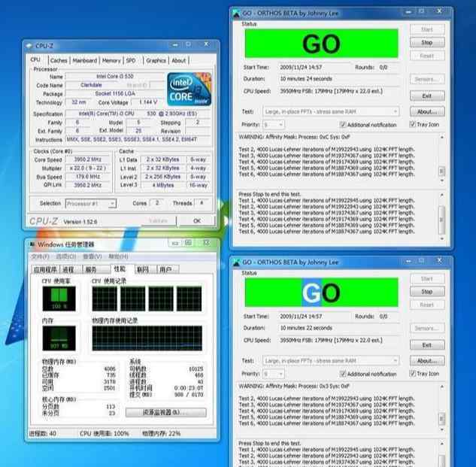Open Test type dropdown in lower ORTHOS
476x467 pixels.
pos(331,361)
